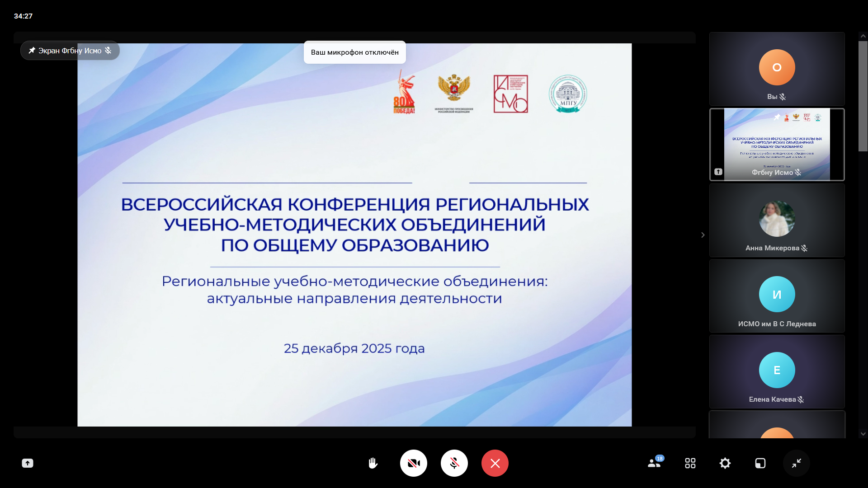Open participants list showing 18

pos(654,463)
